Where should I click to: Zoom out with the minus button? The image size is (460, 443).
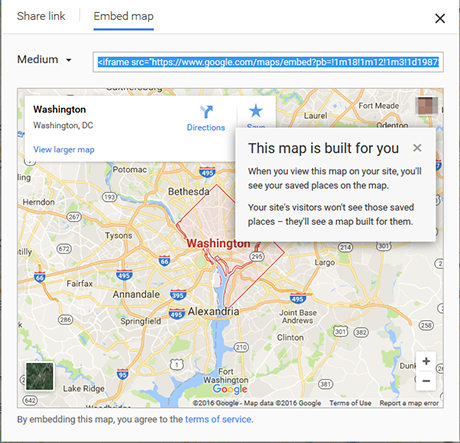point(426,381)
